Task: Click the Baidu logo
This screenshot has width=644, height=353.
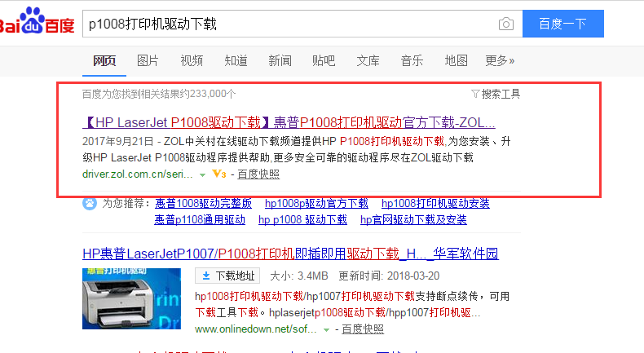Action: (x=37, y=24)
